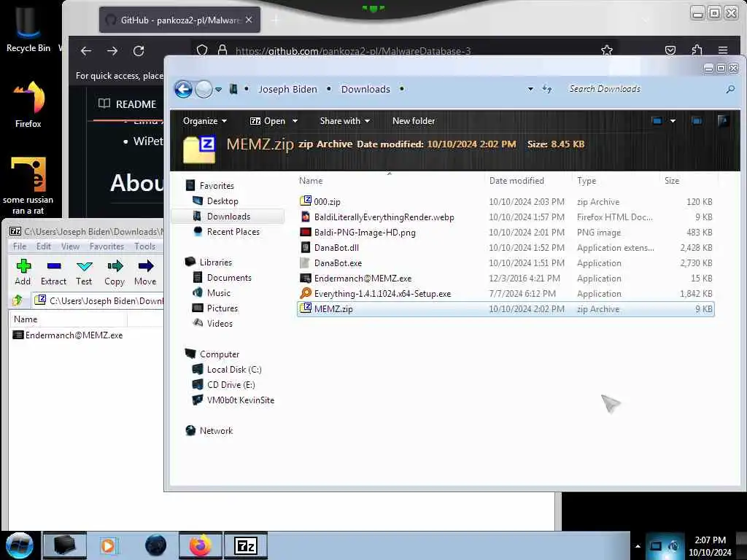Click the search magnifier icon
The image size is (747, 560).
pos(730,89)
